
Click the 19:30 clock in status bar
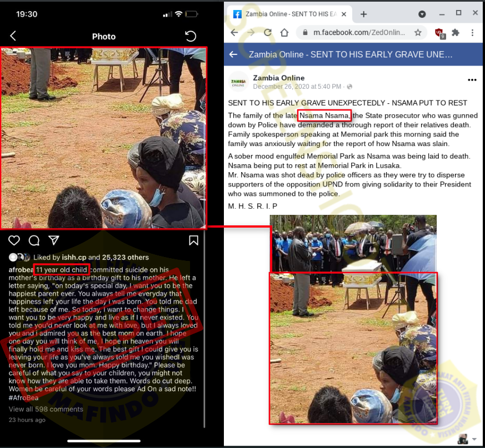click(27, 14)
